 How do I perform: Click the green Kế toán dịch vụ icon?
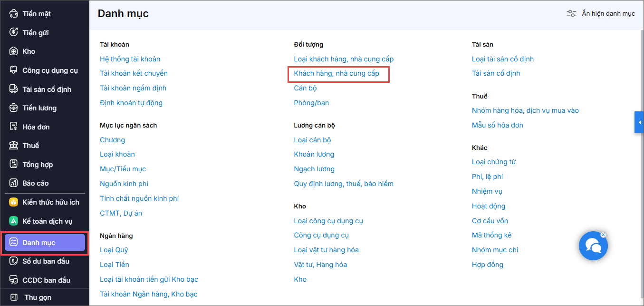click(x=14, y=221)
